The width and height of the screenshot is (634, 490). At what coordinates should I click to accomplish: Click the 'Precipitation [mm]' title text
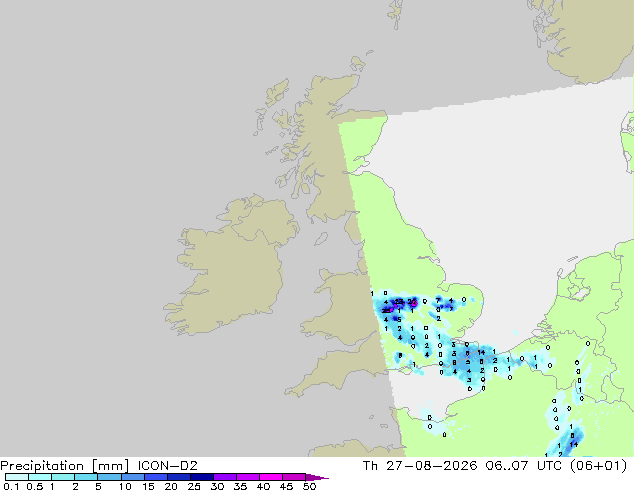point(65,466)
